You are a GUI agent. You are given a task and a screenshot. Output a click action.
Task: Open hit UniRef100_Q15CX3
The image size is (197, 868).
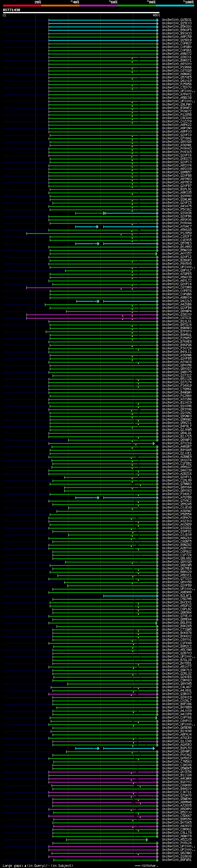(x=176, y=23)
